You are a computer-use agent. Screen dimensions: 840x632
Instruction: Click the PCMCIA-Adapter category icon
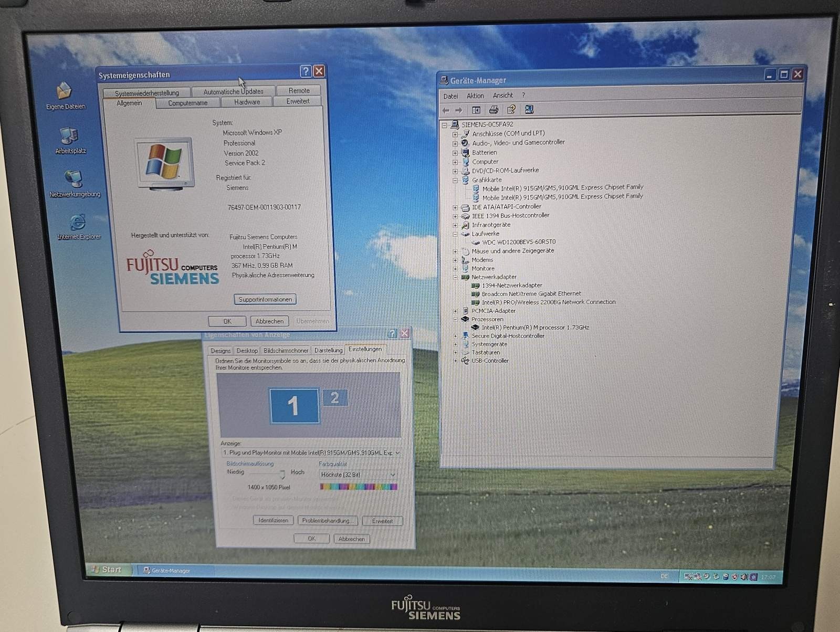(x=465, y=311)
